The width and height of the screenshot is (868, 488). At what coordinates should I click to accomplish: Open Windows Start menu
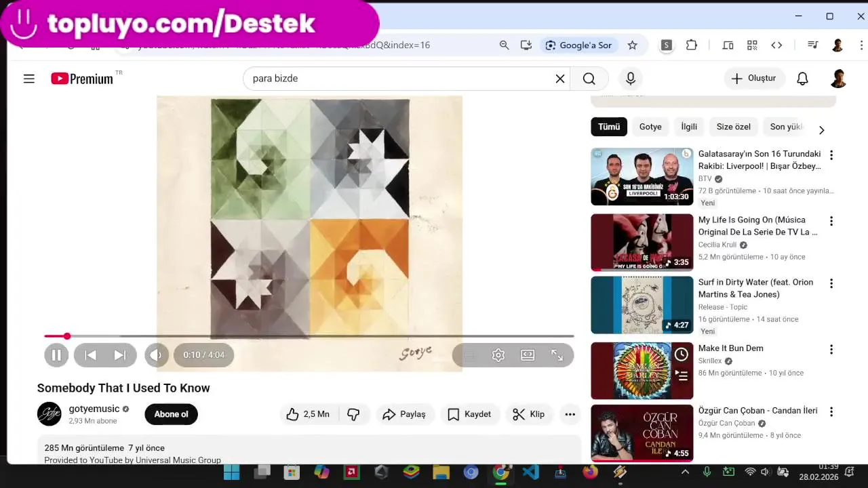coord(232,472)
